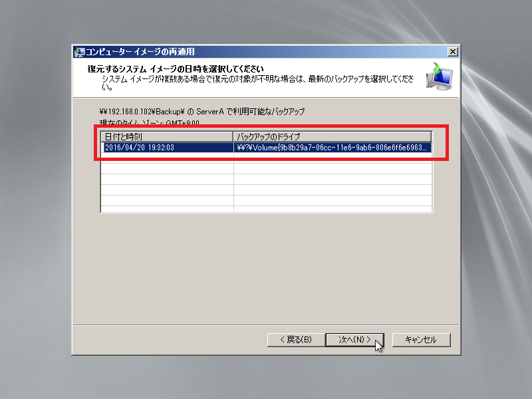
Task: Sort by the バックアップのドライブ column header
Action: pos(332,136)
